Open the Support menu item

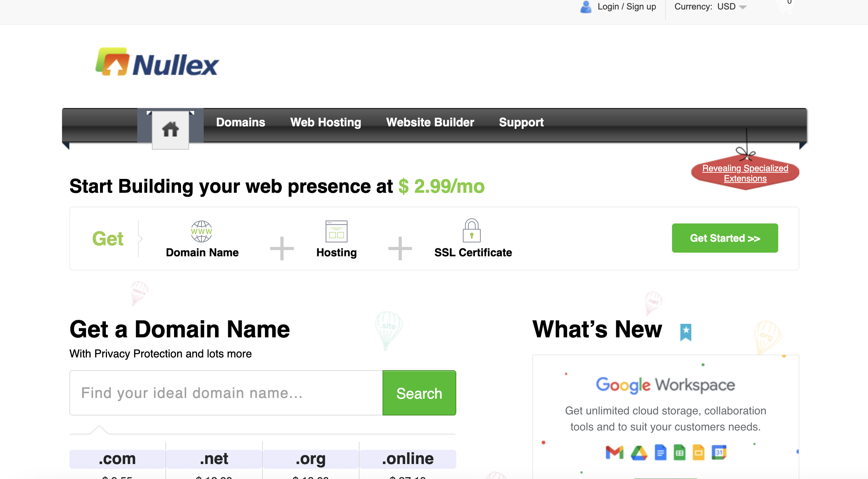521,122
